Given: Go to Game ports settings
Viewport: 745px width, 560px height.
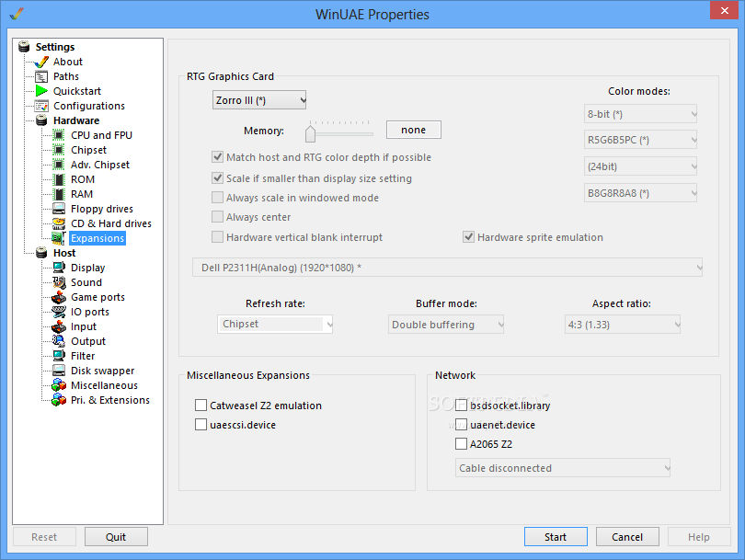Looking at the screenshot, I should tap(97, 297).
